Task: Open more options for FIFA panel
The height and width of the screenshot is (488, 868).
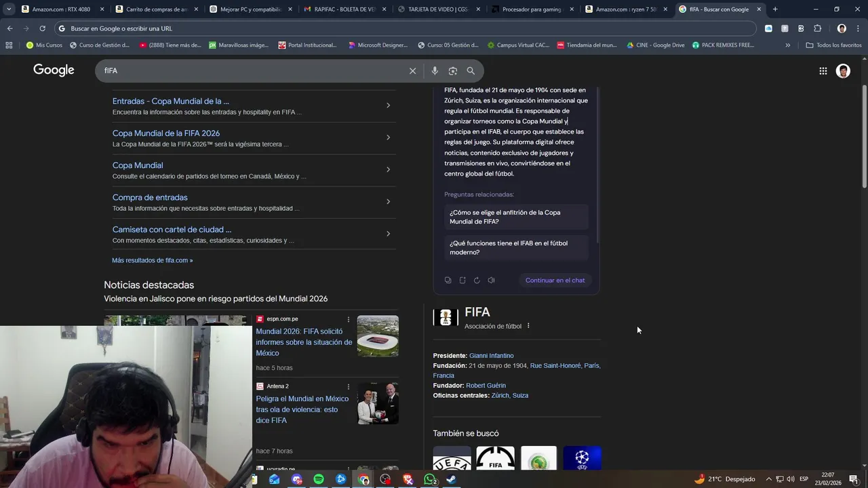Action: pyautogui.click(x=528, y=326)
